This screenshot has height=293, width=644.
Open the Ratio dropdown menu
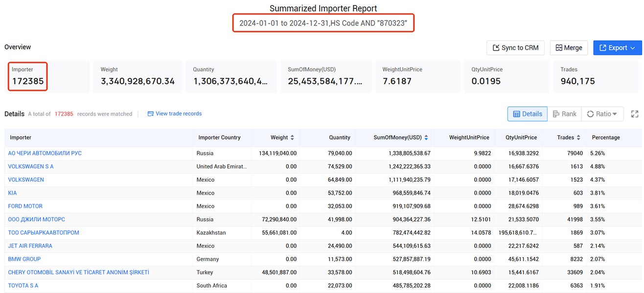coord(602,114)
